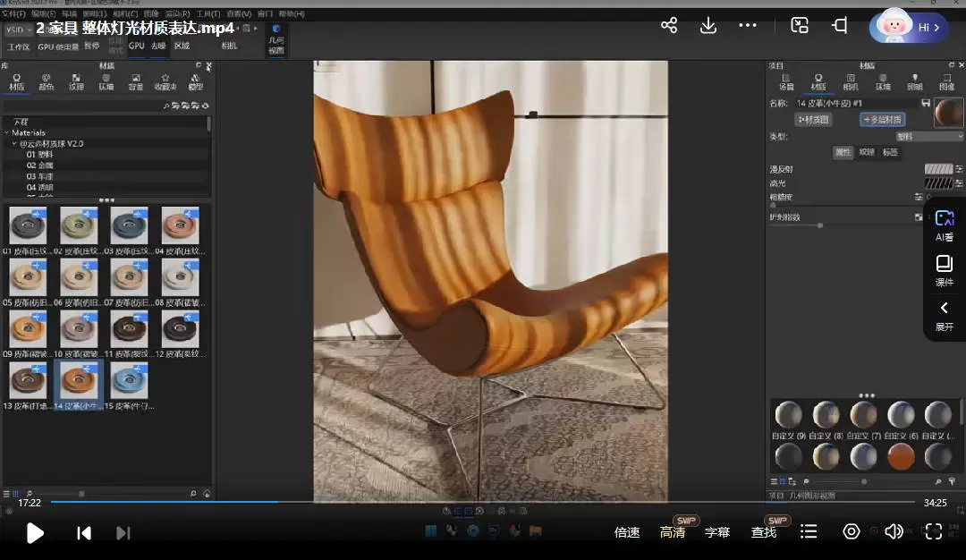Toggle fullscreen mode
966x560 pixels.
click(934, 531)
